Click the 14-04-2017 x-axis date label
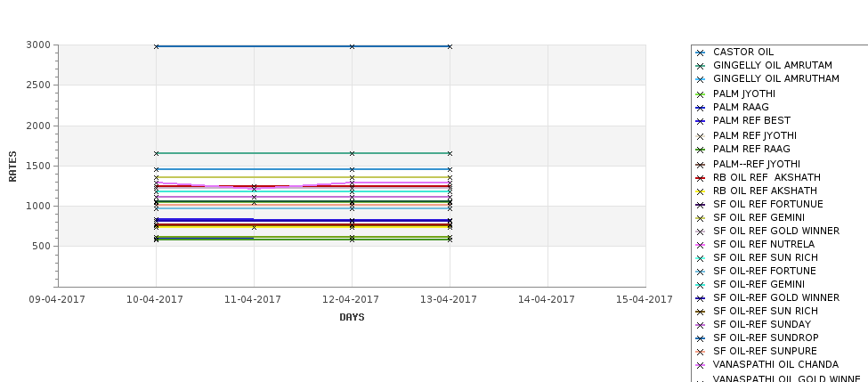Image resolution: width=868 pixels, height=382 pixels. (547, 299)
